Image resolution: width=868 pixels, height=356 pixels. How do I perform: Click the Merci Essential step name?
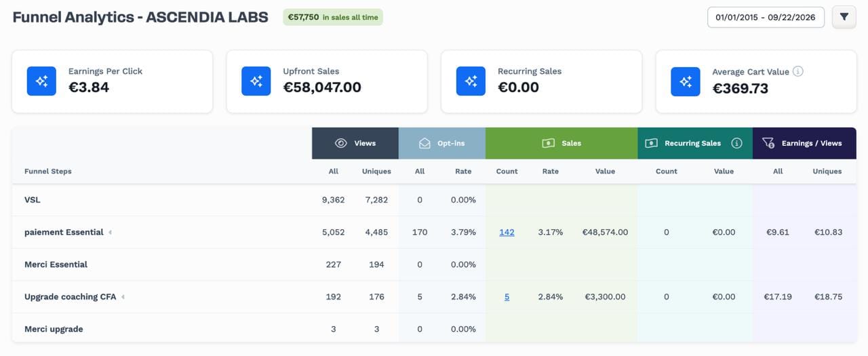56,264
